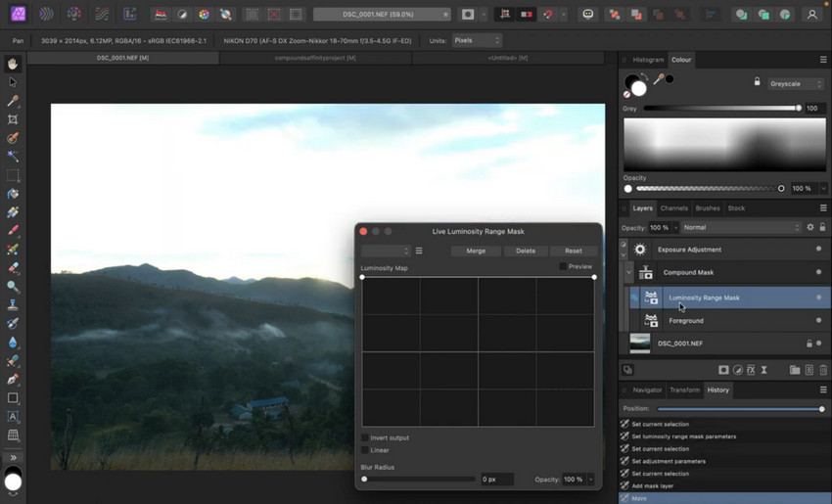Apply Auto Levels from top toolbar
Screen dimensions: 832x504
click(161, 15)
